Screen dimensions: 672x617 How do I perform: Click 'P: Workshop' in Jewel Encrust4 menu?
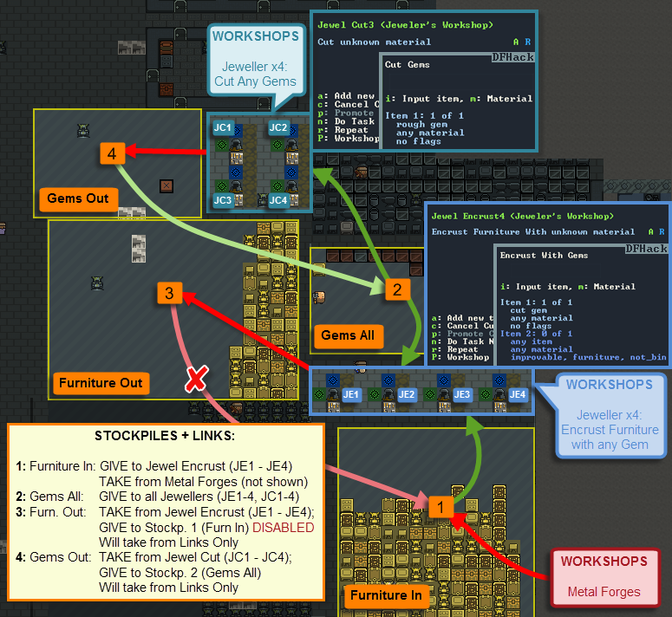[460, 357]
